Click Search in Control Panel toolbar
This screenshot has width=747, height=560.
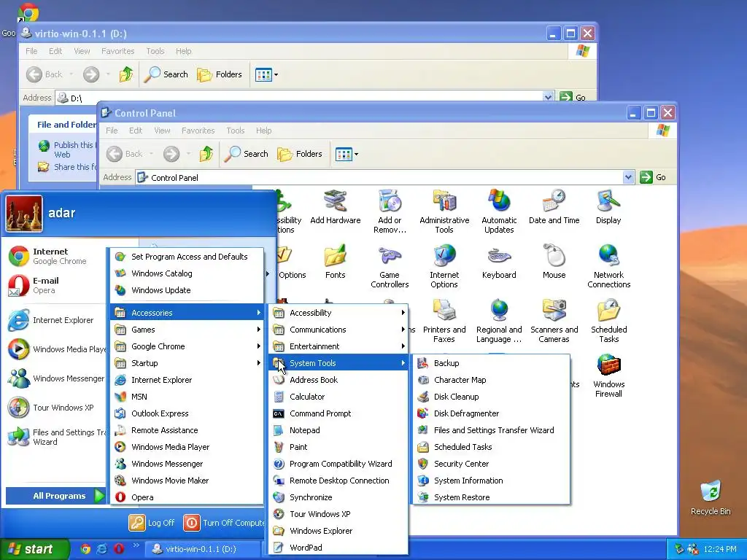point(247,154)
